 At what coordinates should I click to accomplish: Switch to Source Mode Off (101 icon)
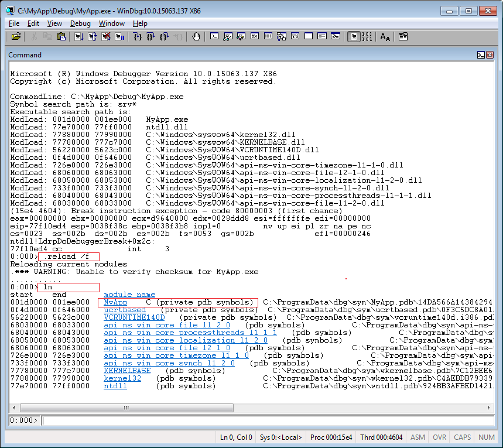click(367, 36)
